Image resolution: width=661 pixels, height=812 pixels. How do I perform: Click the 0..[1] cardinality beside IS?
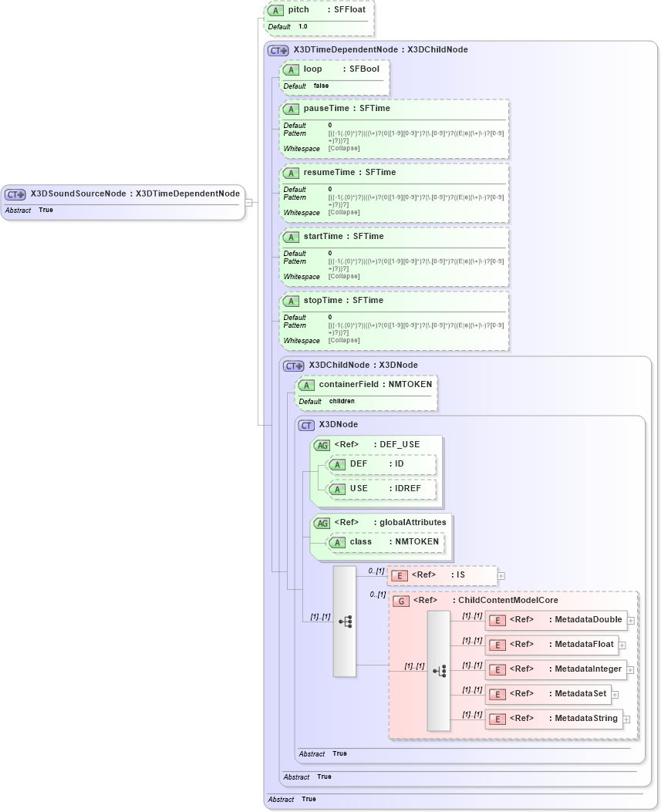click(376, 571)
